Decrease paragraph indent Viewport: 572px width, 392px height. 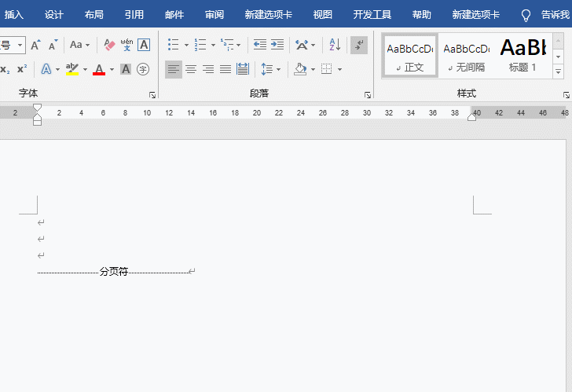pos(260,45)
